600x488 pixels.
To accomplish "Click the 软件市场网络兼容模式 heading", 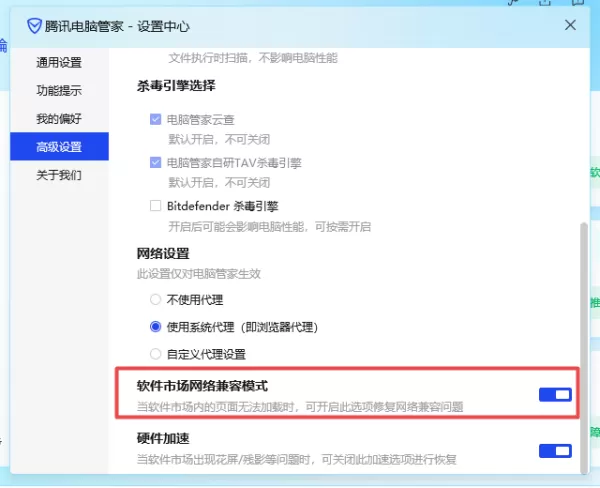I will point(202,386).
